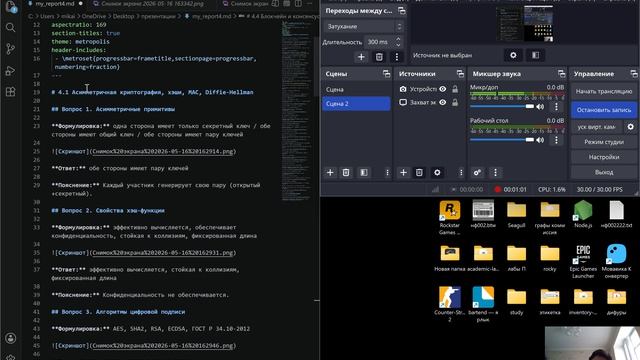Delete selected scene with trash icon
Image resolution: width=640 pixels, height=360 pixels.
(x=346, y=173)
